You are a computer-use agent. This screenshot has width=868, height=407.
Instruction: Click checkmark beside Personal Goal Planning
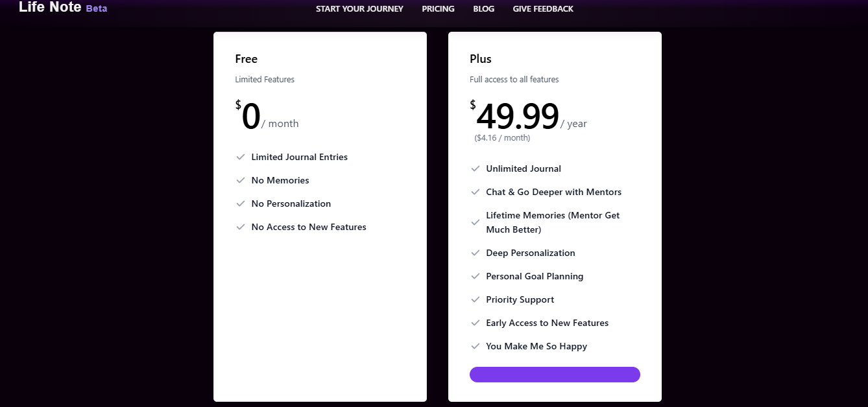(476, 276)
